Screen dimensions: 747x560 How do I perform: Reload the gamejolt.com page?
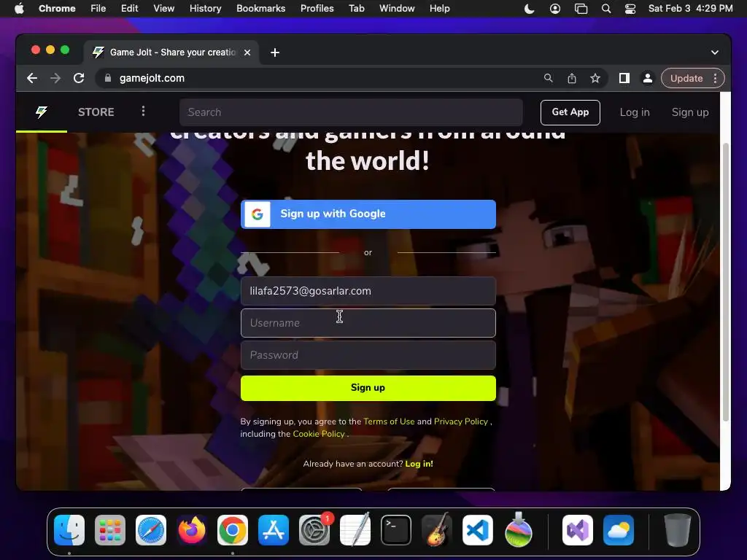tap(79, 78)
